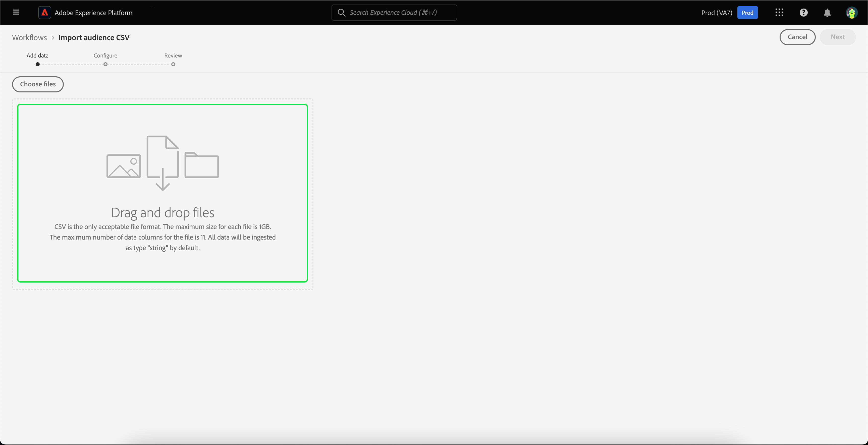868x445 pixels.
Task: Click the image placeholder icon in drop zone
Action: (124, 166)
